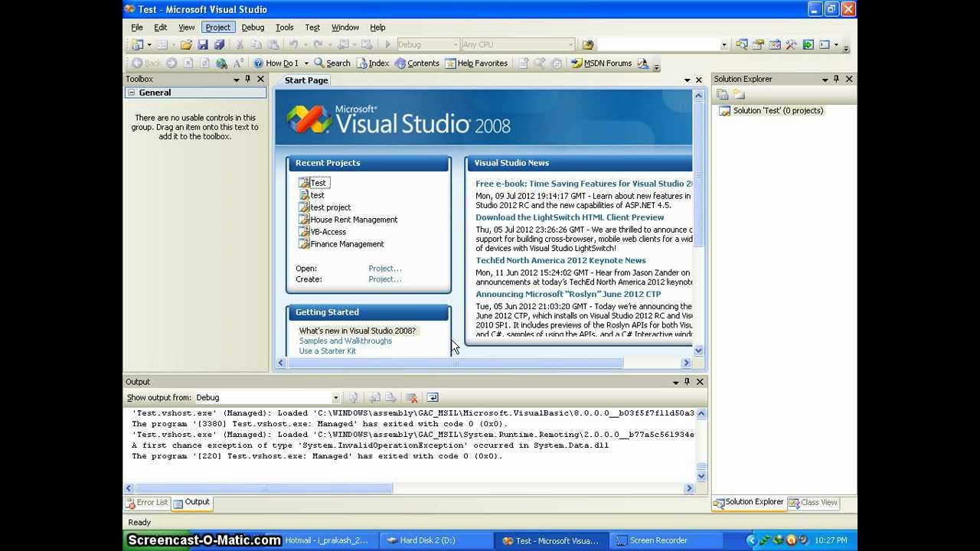Click the Help web browser globe icon
This screenshot has width=980, height=551.
[221, 64]
